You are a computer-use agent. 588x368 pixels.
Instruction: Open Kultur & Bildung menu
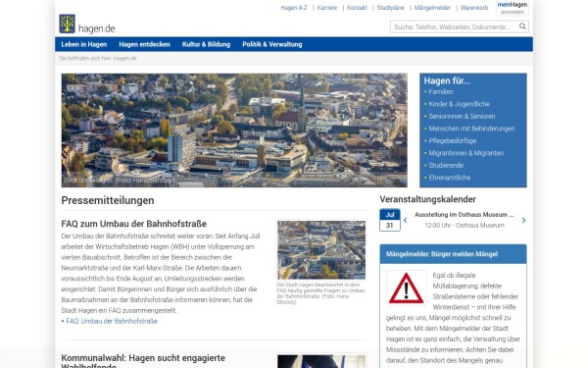point(206,44)
